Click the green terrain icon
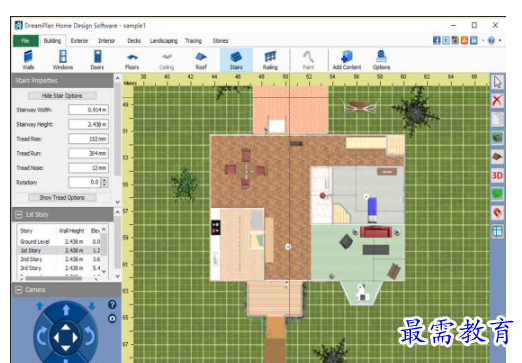The image size is (522, 363). (497, 194)
